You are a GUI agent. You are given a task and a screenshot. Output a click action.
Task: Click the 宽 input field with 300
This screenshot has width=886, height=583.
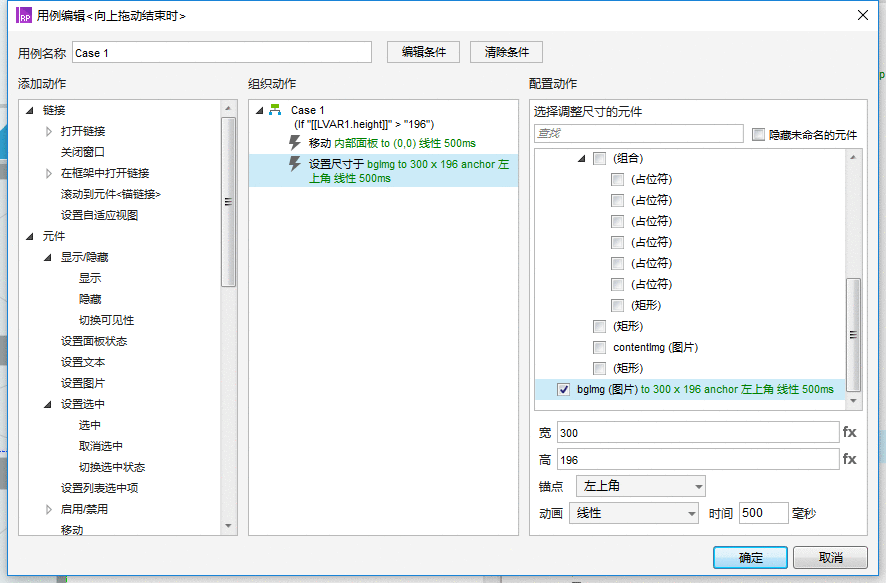tap(698, 432)
